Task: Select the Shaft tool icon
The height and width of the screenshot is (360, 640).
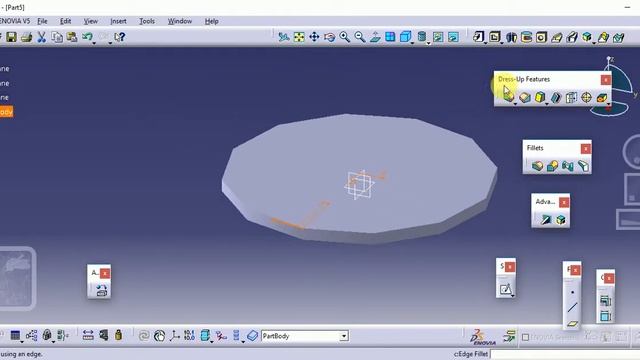Action: tap(511, 37)
